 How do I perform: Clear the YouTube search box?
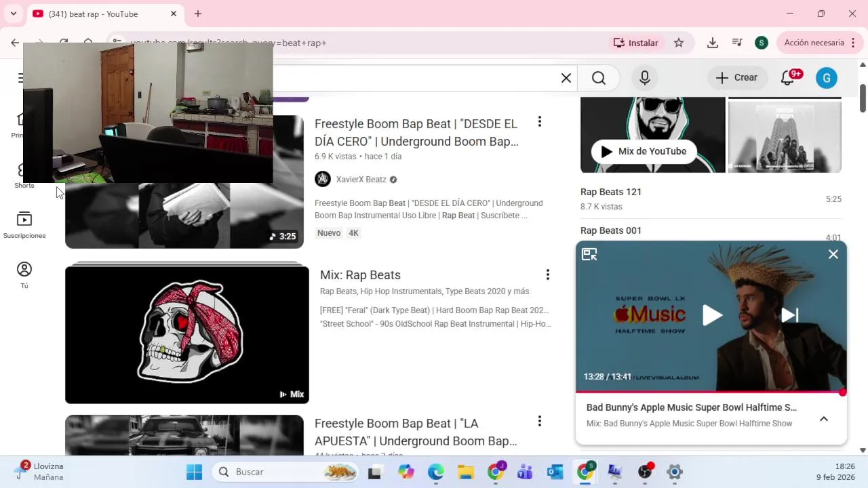566,78
